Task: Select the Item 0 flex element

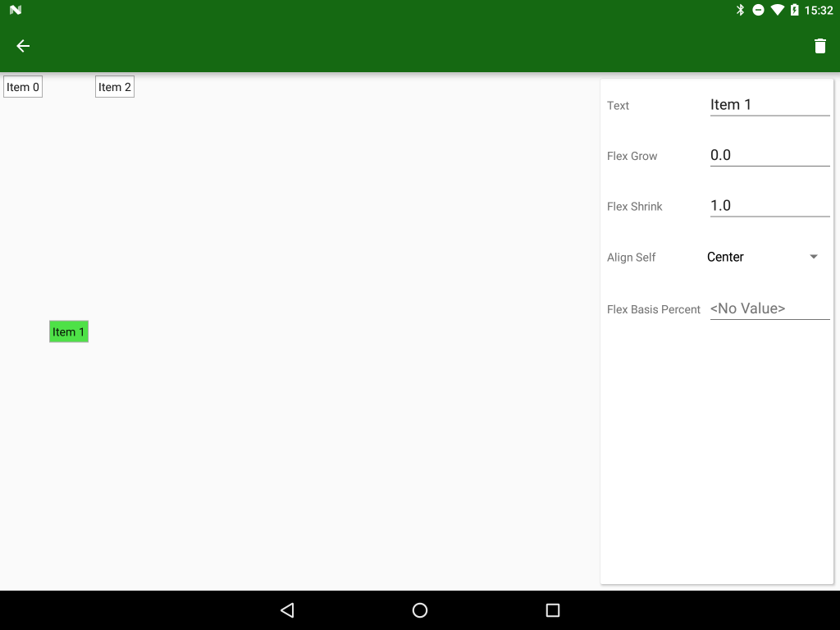Action: (22, 86)
